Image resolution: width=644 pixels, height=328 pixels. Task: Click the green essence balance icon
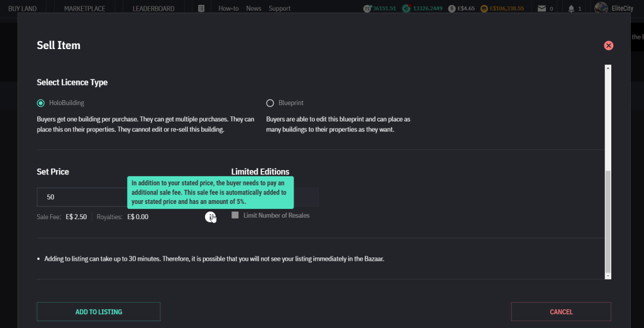click(407, 9)
